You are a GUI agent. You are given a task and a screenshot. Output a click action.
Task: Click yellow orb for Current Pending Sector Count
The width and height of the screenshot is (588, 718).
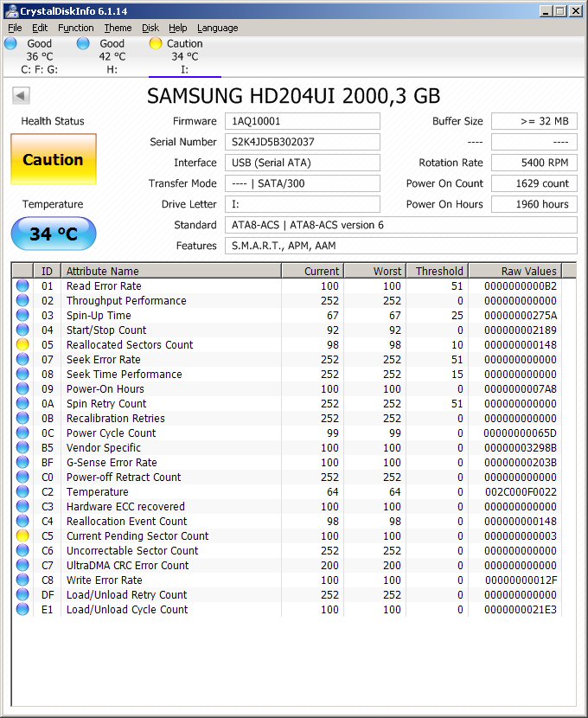[22, 535]
